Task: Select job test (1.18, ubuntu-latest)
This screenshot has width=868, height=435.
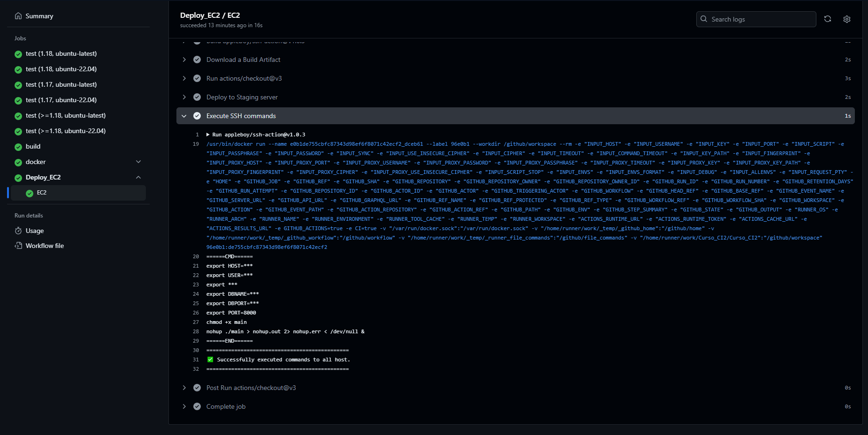Action: pos(61,54)
